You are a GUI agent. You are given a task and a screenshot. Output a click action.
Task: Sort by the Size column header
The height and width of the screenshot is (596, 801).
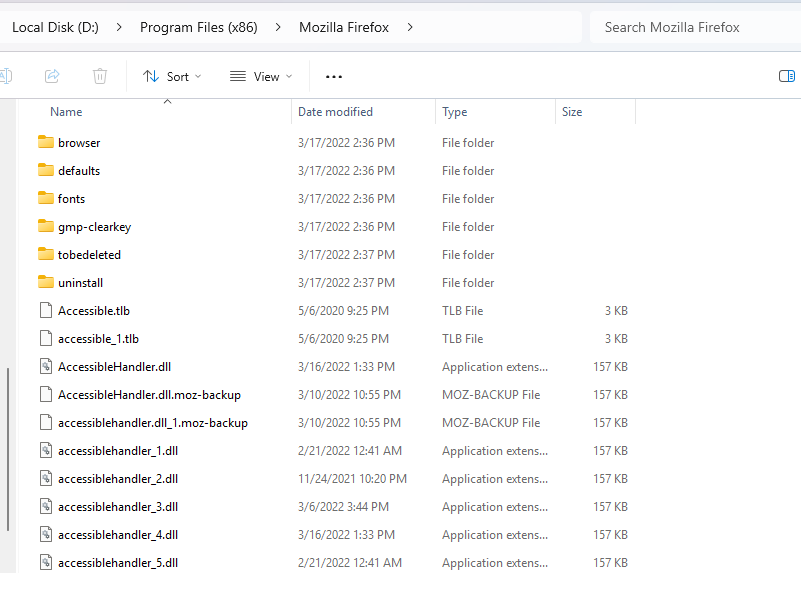coord(572,112)
